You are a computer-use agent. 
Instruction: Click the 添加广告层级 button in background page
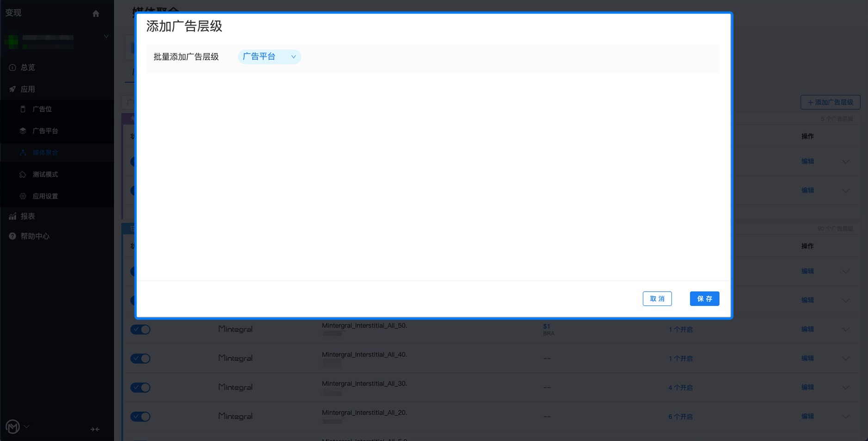(830, 102)
